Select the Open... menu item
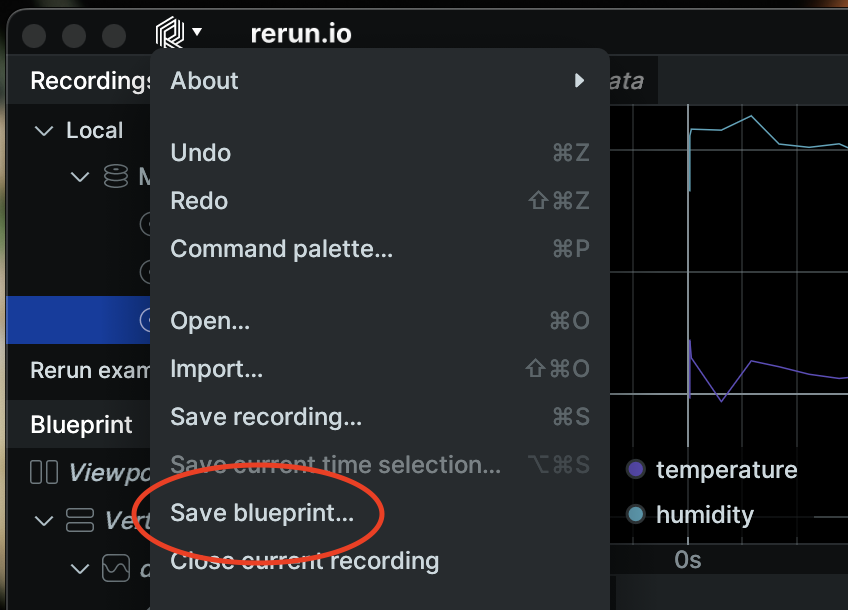Image resolution: width=848 pixels, height=610 pixels. click(x=210, y=321)
